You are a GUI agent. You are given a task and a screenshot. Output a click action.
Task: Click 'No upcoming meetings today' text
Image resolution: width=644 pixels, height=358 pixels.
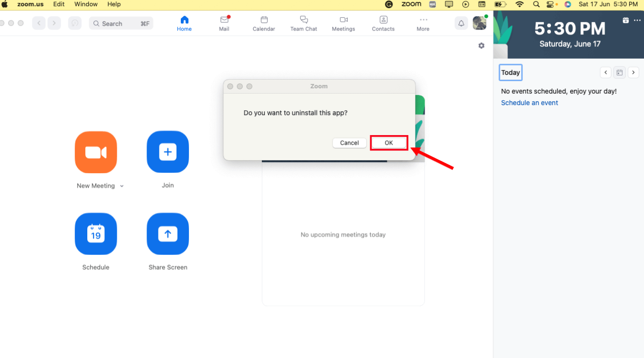coord(343,235)
